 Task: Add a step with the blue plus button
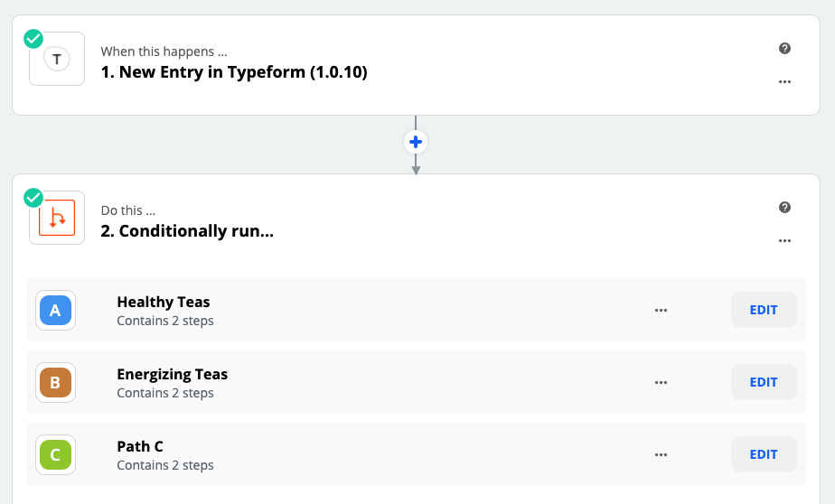tap(416, 142)
